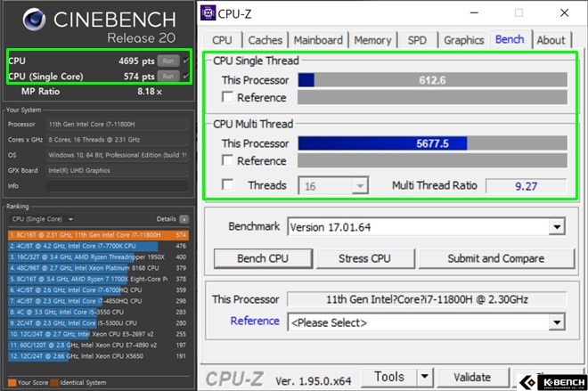Open the Memory tab
The height and width of the screenshot is (391, 588).
[372, 40]
